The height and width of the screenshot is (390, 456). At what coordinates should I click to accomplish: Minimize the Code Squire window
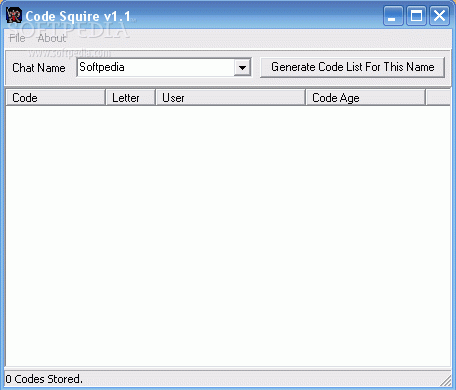click(x=393, y=16)
